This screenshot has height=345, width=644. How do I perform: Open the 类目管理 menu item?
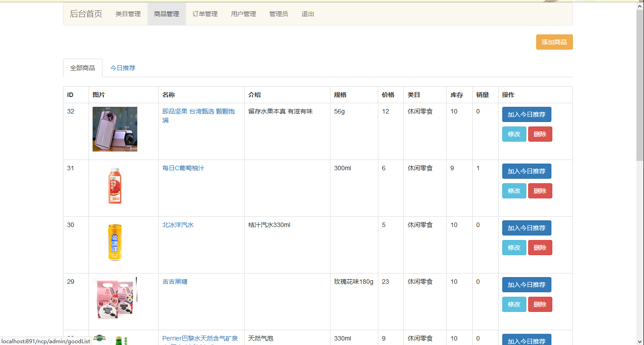[128, 14]
